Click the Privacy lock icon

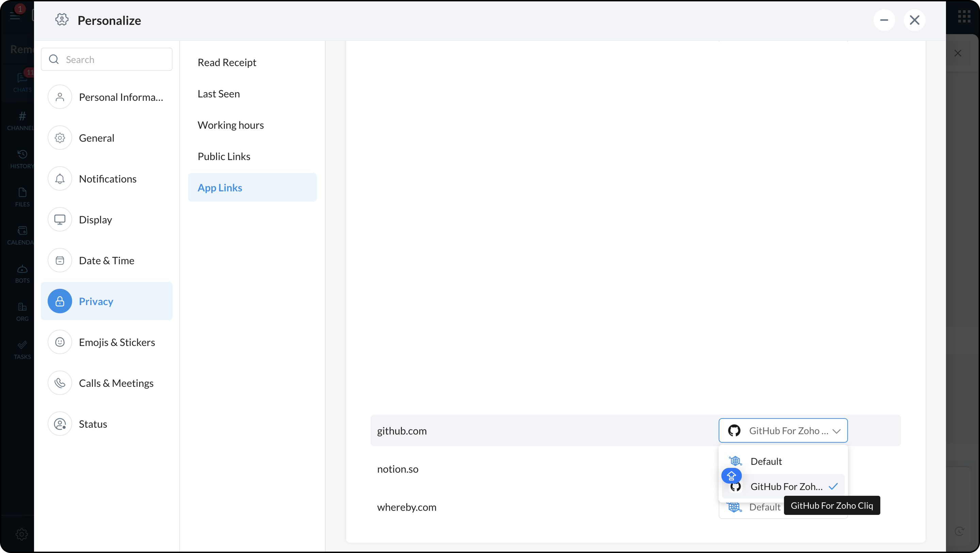pos(60,301)
